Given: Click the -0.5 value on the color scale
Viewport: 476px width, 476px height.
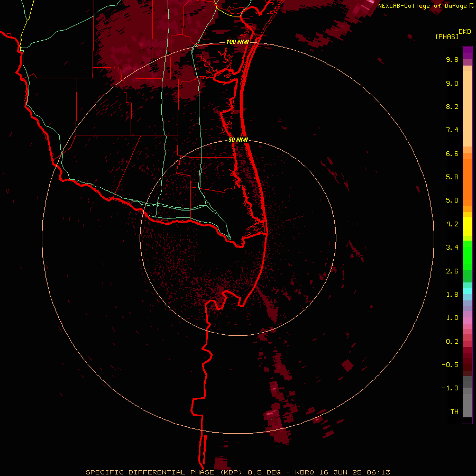Looking at the screenshot, I should 450,365.
